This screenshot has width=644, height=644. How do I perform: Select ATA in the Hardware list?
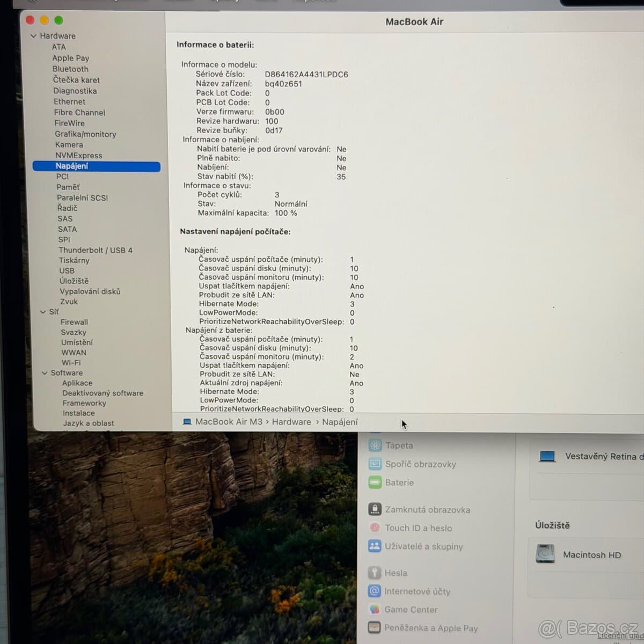pyautogui.click(x=59, y=47)
